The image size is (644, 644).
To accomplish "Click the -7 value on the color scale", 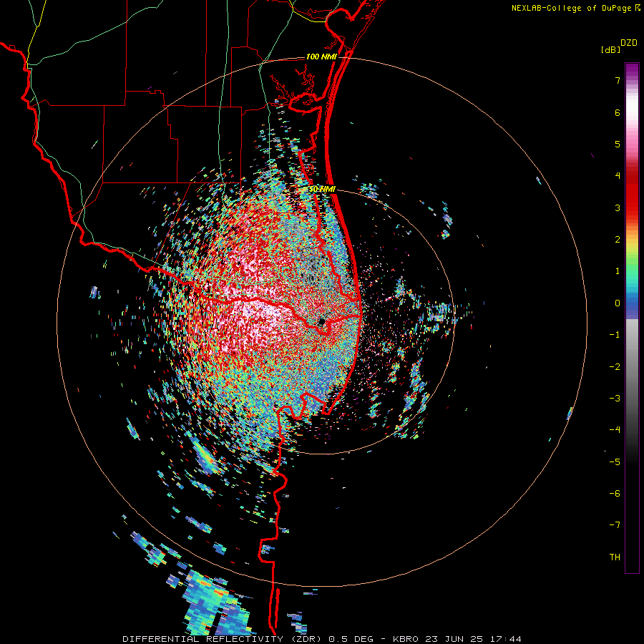I will (615, 525).
